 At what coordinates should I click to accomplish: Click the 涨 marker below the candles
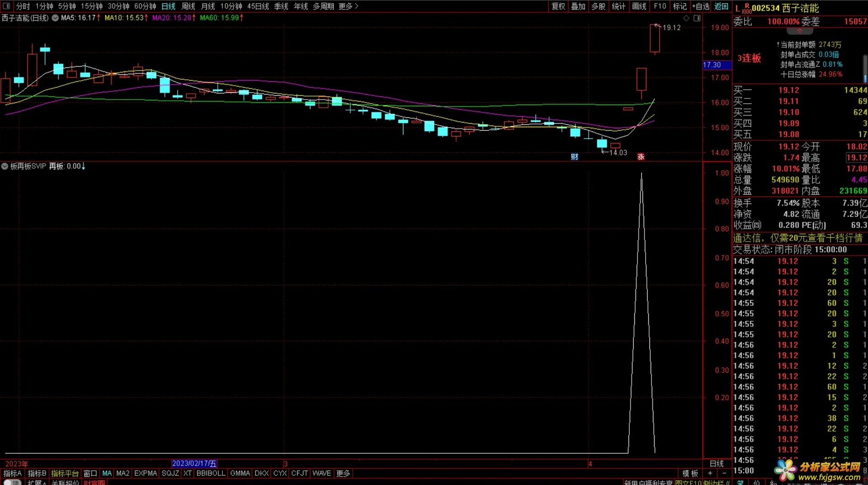641,157
